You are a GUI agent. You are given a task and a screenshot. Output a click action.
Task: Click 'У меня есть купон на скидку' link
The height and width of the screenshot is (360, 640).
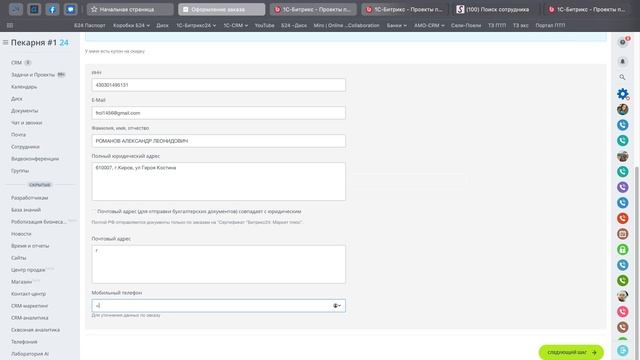(x=115, y=51)
